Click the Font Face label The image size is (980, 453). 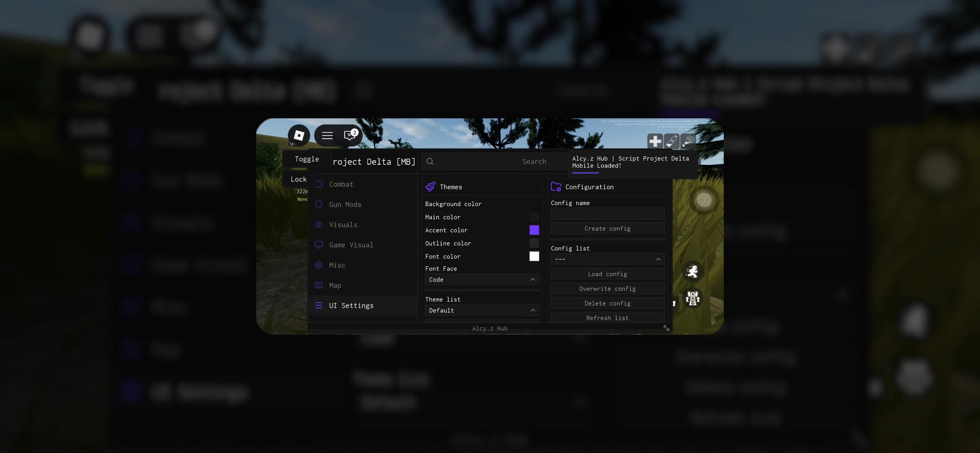(441, 269)
